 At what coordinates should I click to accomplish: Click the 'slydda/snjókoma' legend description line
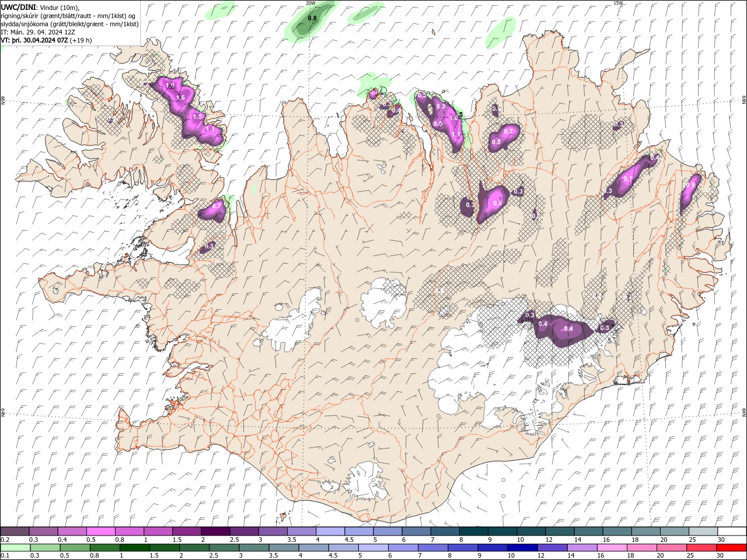[69, 24]
